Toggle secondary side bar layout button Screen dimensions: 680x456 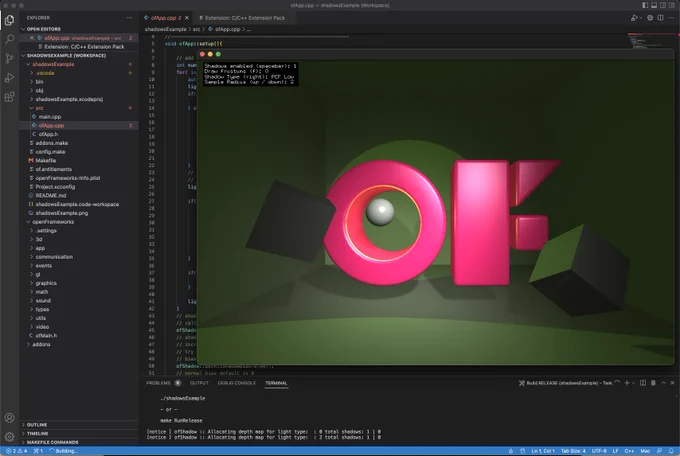click(x=663, y=5)
